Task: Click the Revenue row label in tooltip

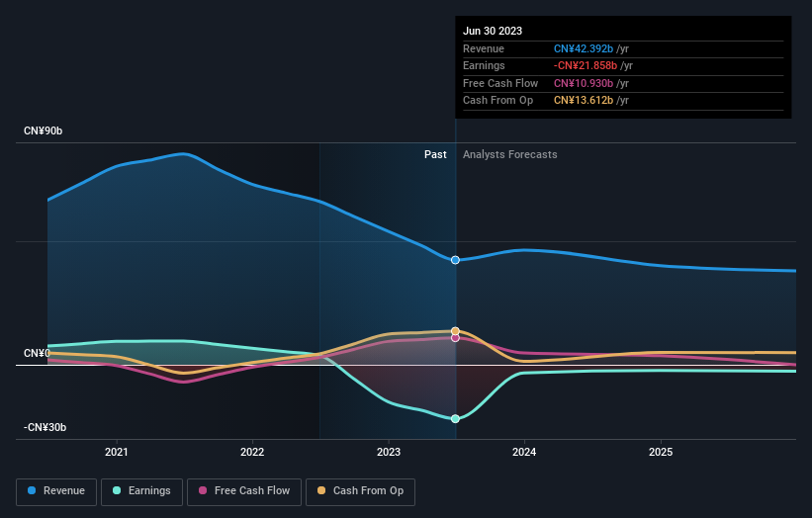Action: [484, 48]
